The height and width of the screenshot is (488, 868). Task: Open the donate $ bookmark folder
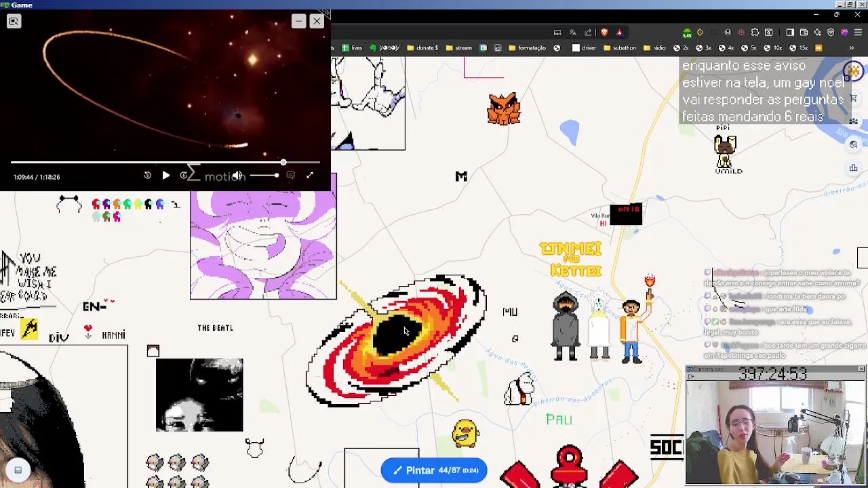click(422, 47)
